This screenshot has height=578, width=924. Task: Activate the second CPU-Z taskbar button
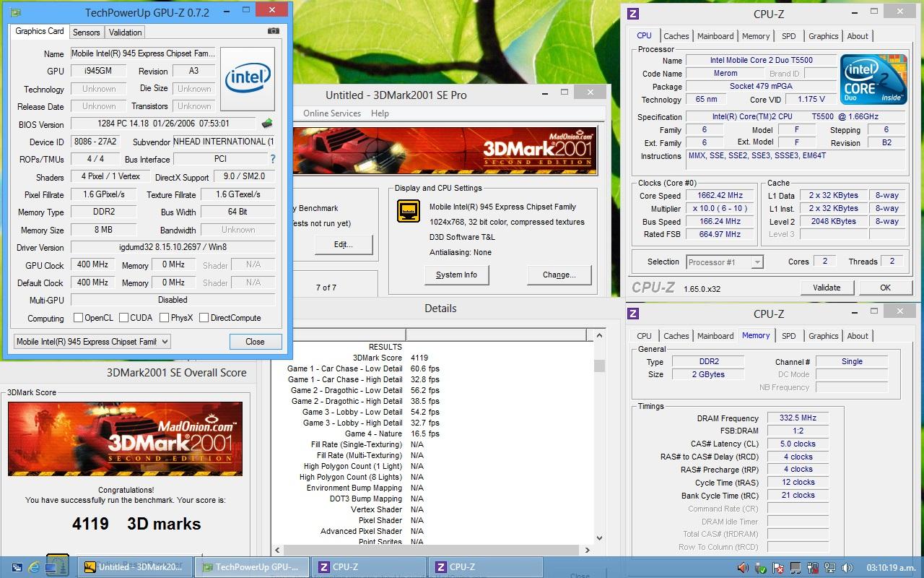(486, 567)
